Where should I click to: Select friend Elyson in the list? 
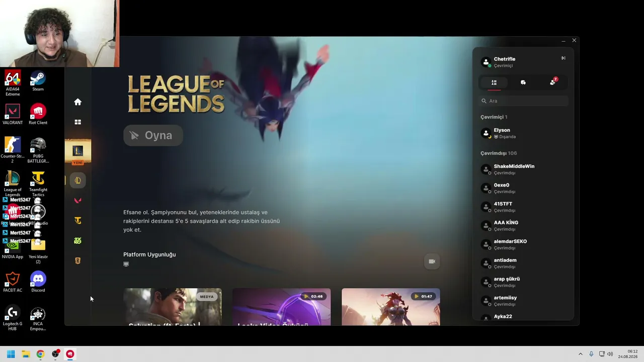pyautogui.click(x=523, y=133)
